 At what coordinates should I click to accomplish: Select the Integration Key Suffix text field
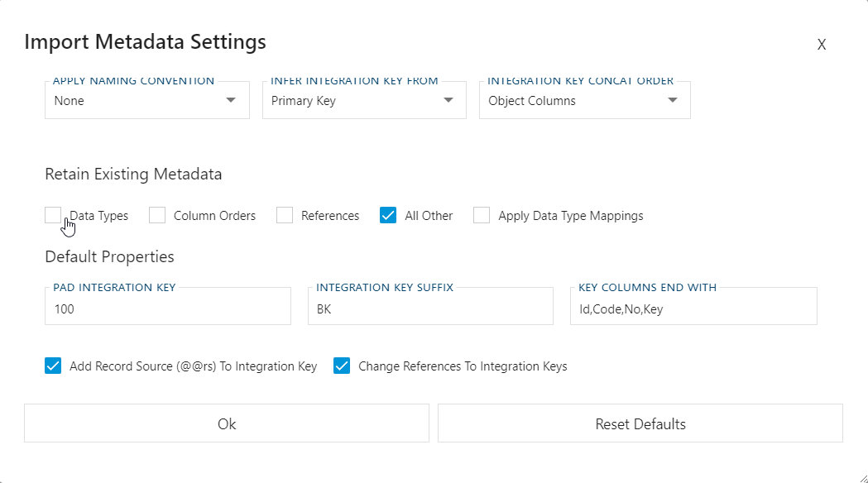429,306
